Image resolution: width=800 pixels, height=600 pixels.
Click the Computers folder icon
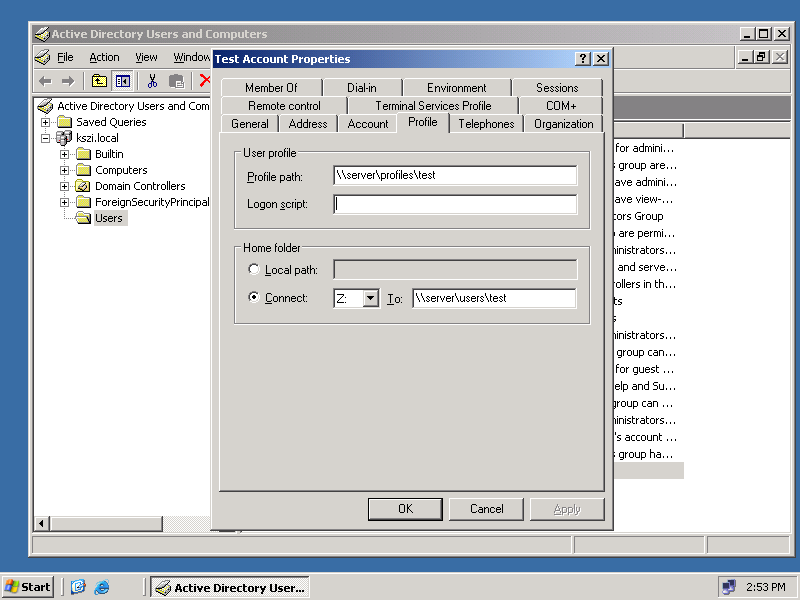click(83, 170)
